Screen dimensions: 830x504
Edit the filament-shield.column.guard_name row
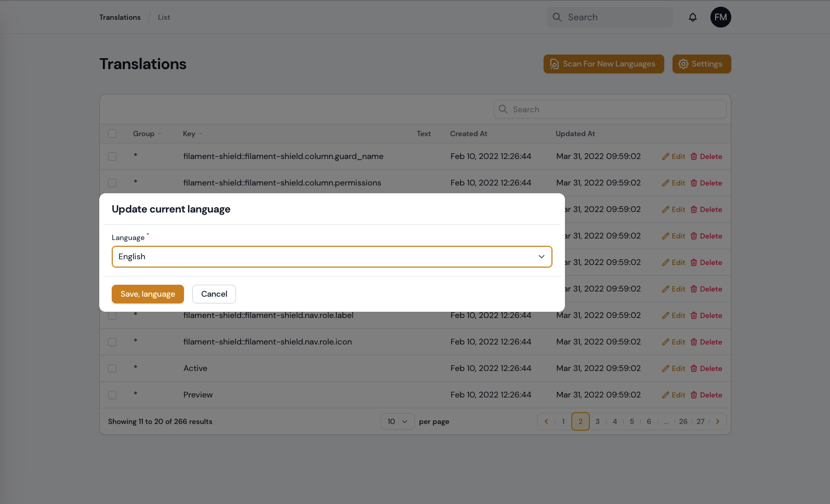click(x=674, y=156)
